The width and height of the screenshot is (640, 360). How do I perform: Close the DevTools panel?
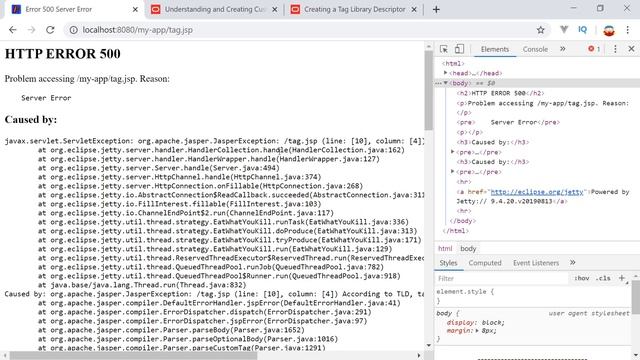click(631, 49)
